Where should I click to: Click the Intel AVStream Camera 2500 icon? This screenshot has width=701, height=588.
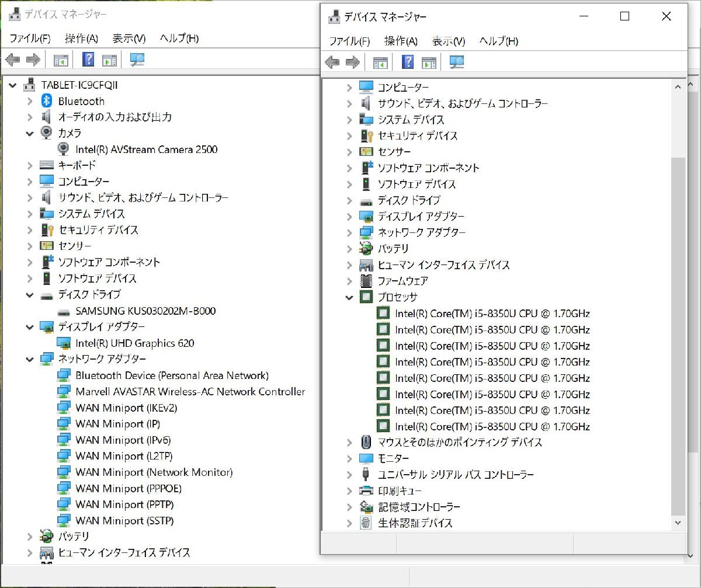[64, 149]
